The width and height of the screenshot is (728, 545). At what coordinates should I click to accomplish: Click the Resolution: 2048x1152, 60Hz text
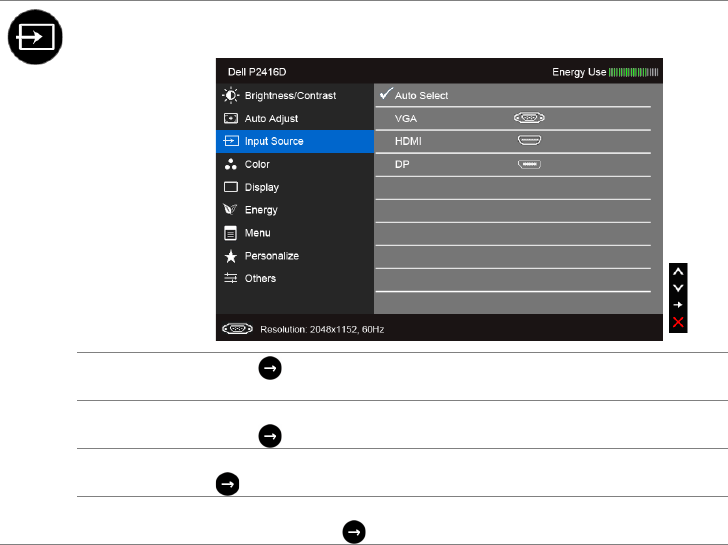coord(322,330)
